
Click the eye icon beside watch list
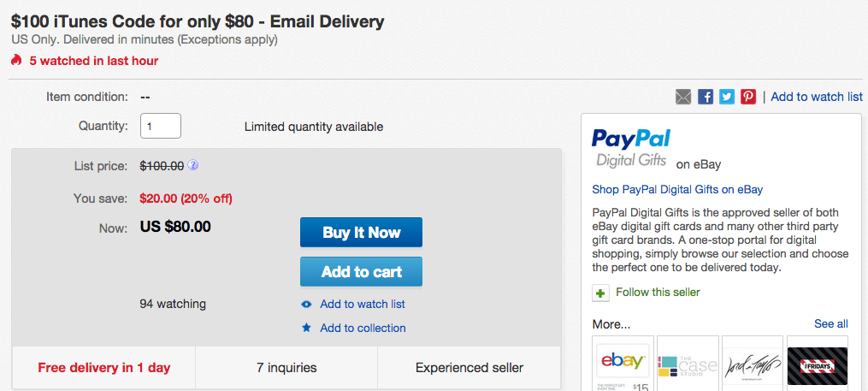pos(306,305)
